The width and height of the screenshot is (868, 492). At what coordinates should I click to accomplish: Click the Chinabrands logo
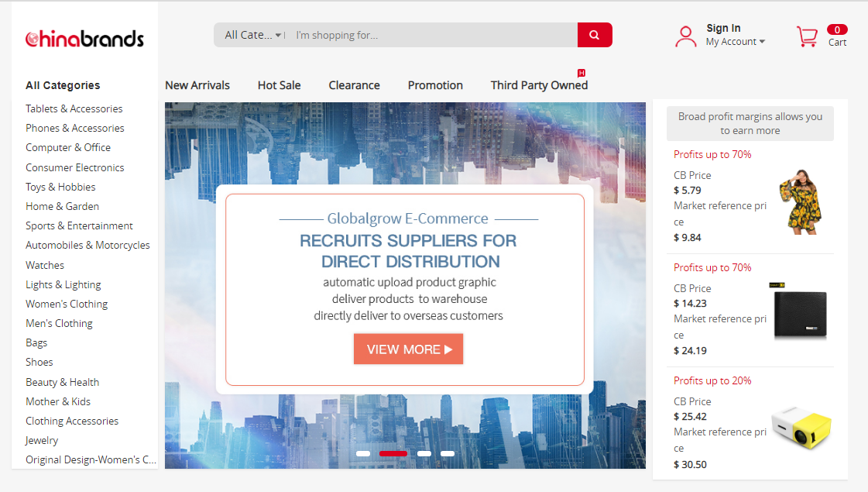(84, 38)
